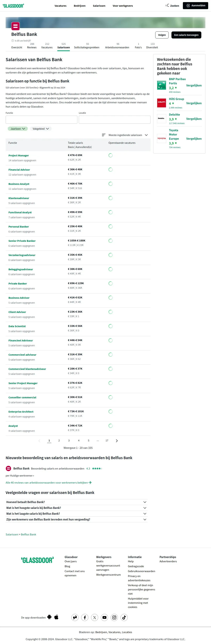The width and height of the screenshot is (211, 644).
Task: Download the Android app via robot icon
Action: tap(49, 617)
